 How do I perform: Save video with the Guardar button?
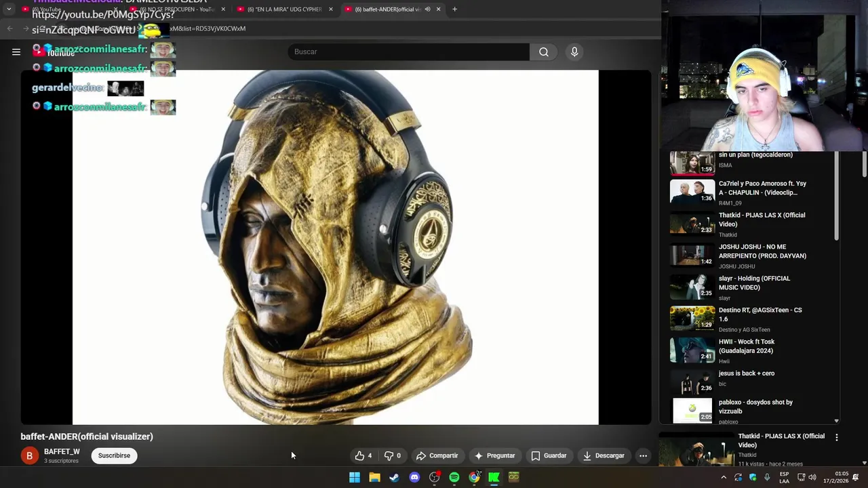(x=549, y=455)
